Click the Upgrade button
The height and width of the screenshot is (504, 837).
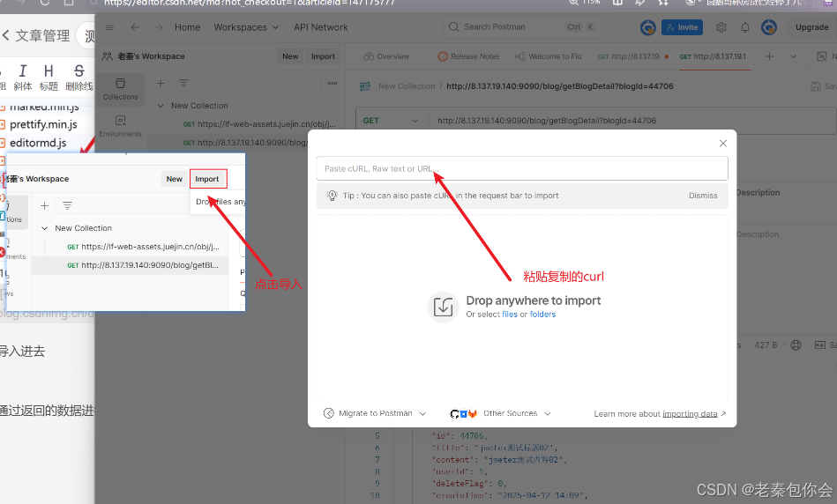pyautogui.click(x=812, y=27)
